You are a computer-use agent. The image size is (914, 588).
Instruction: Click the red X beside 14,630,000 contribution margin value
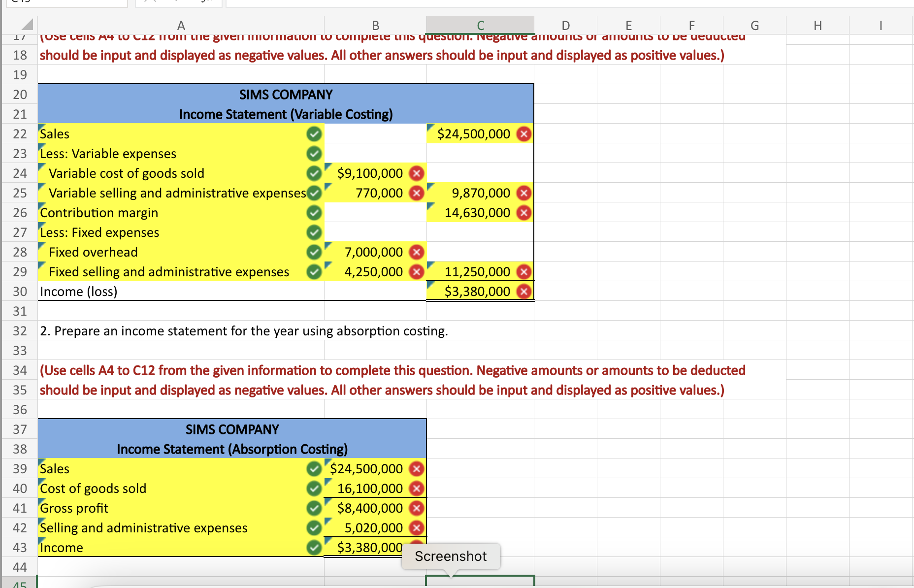[524, 213]
